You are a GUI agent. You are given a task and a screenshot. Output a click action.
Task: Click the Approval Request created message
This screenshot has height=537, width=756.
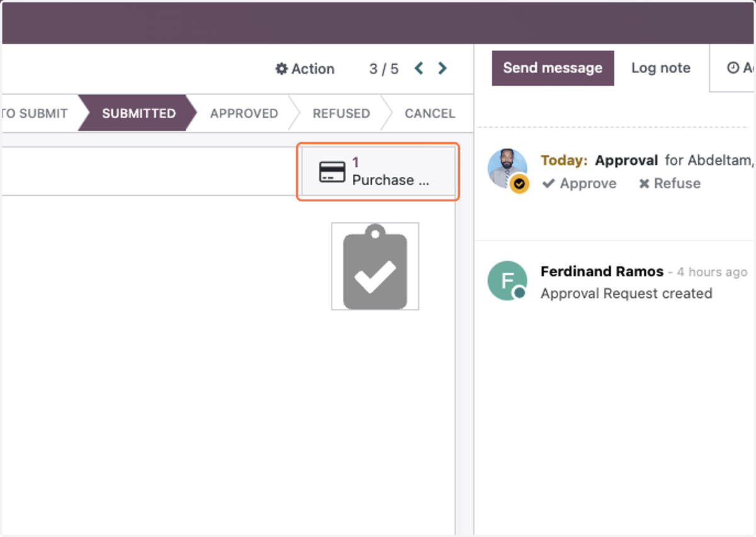pyautogui.click(x=626, y=293)
